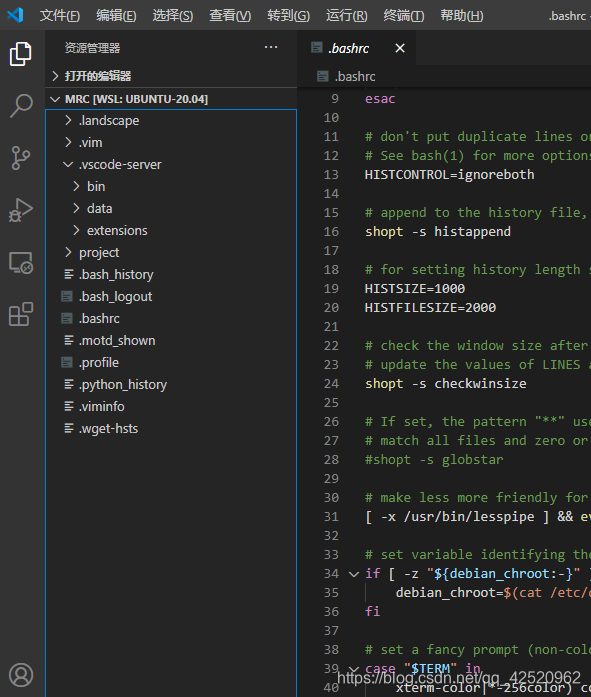The image size is (591, 697).
Task: Open the Search view in activity bar
Action: click(x=21, y=106)
